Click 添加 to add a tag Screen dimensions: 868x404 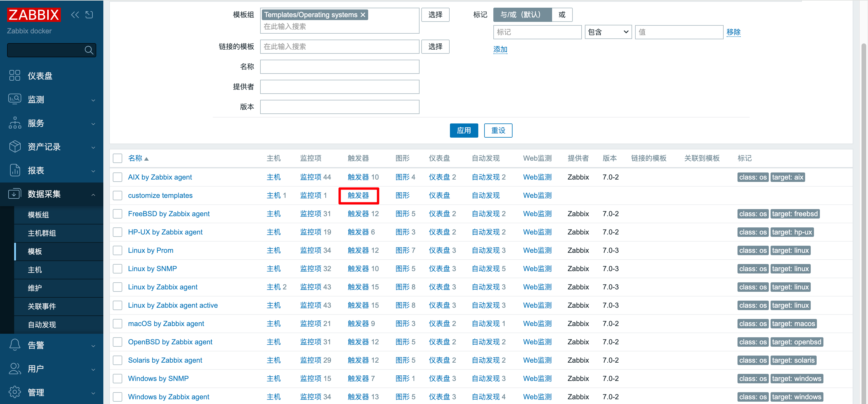coord(500,50)
